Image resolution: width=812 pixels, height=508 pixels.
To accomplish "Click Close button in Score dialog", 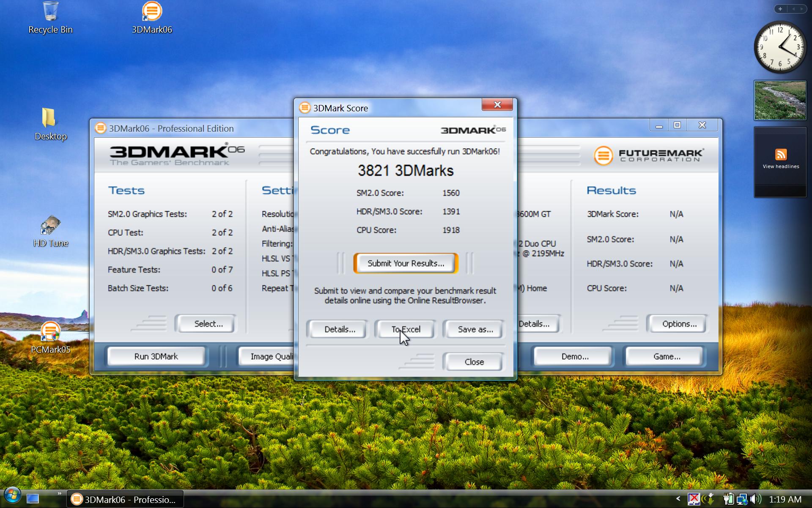I will (x=474, y=362).
